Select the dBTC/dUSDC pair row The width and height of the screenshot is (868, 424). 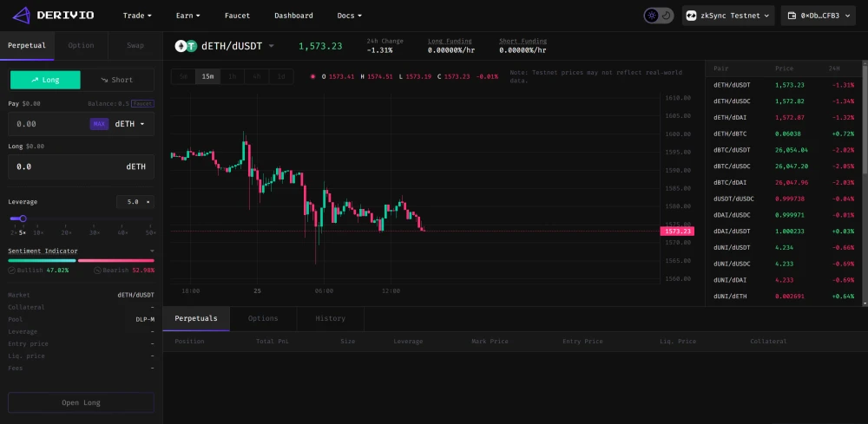click(783, 166)
